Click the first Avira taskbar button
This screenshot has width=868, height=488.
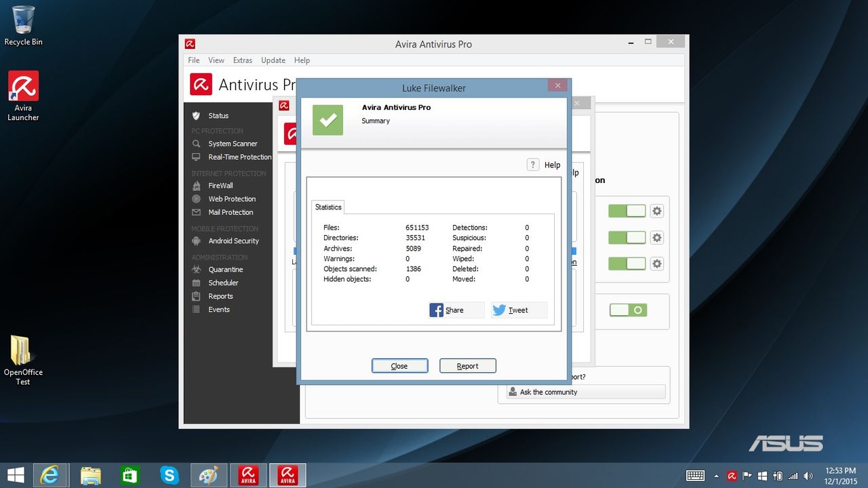click(248, 475)
